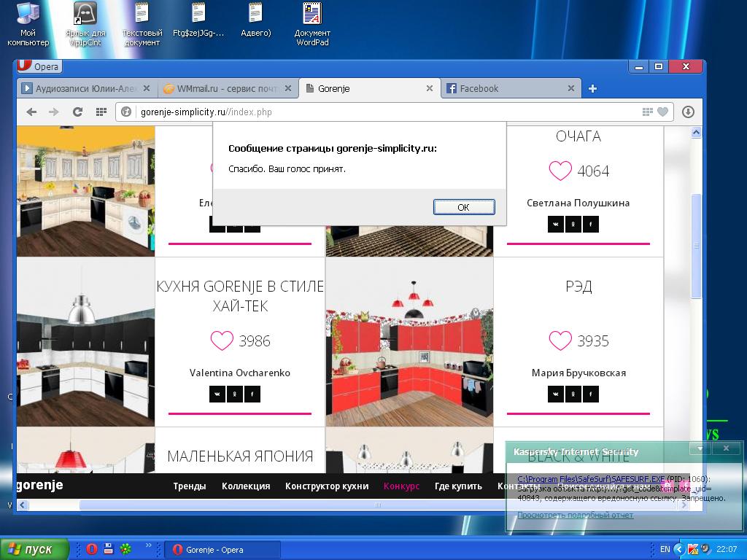Image resolution: width=747 pixels, height=560 pixels.
Task: Share Светлана Полушкина's kitchen on VK
Action: (555, 225)
